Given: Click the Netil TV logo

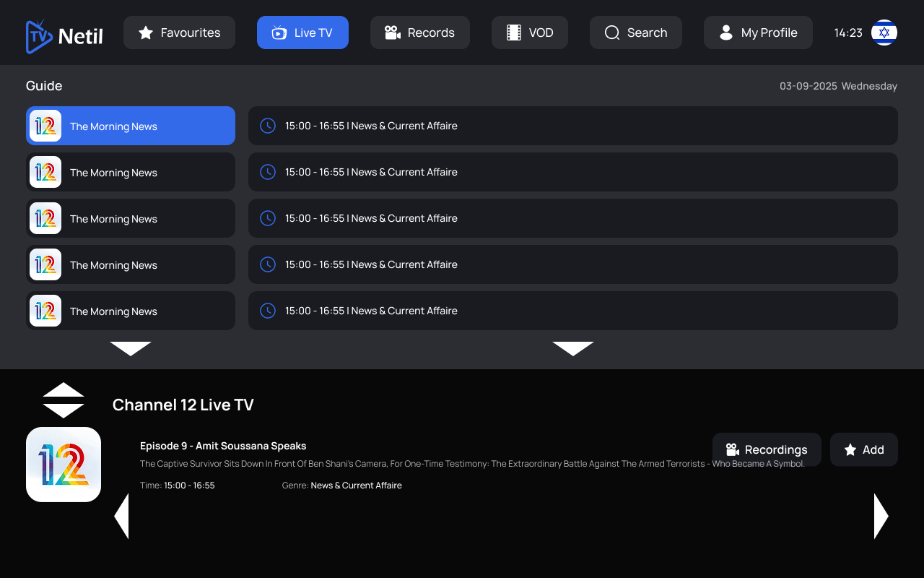Looking at the screenshot, I should click(64, 33).
